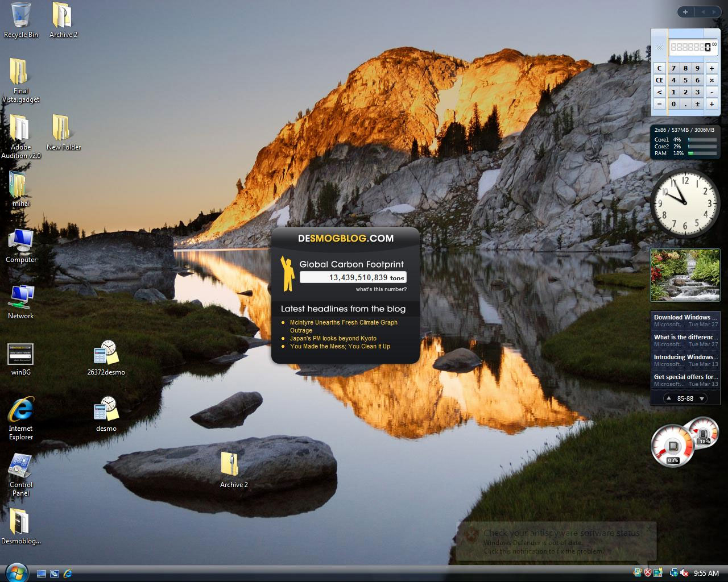Open the Control Panel desktop icon
Viewport: 728px width, 582px height.
(x=21, y=474)
